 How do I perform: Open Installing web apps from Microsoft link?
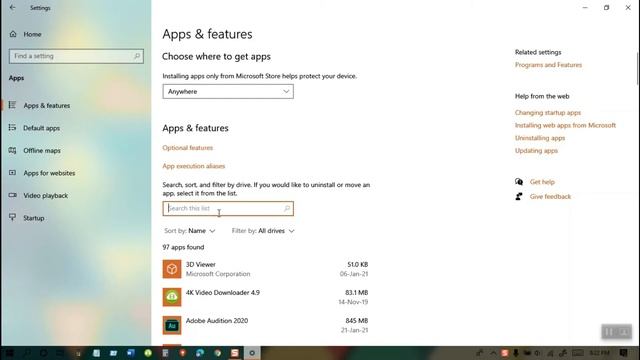pyautogui.click(x=565, y=125)
